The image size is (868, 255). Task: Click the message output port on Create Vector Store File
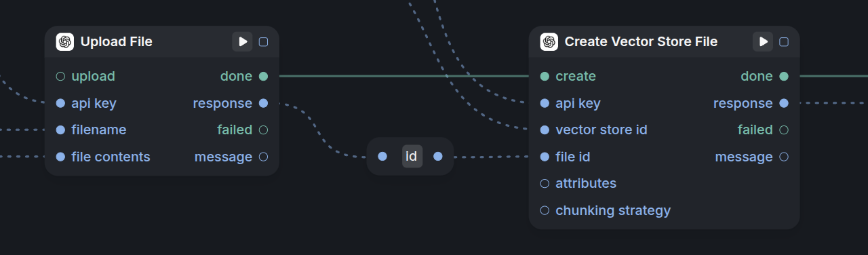(784, 157)
